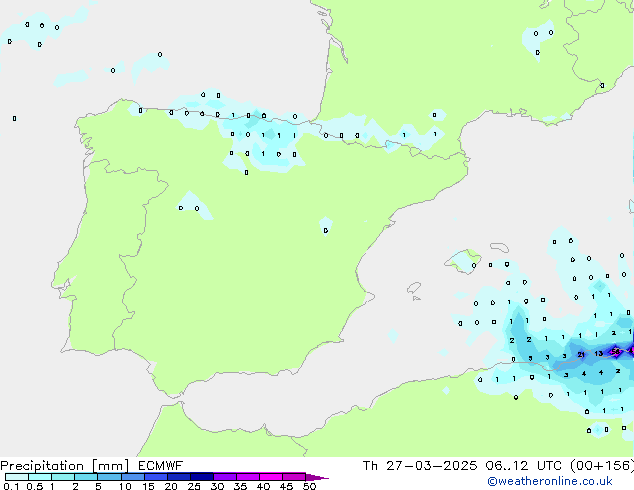Click the '13' precipitation value on the map
The height and width of the screenshot is (490, 634).
click(599, 353)
